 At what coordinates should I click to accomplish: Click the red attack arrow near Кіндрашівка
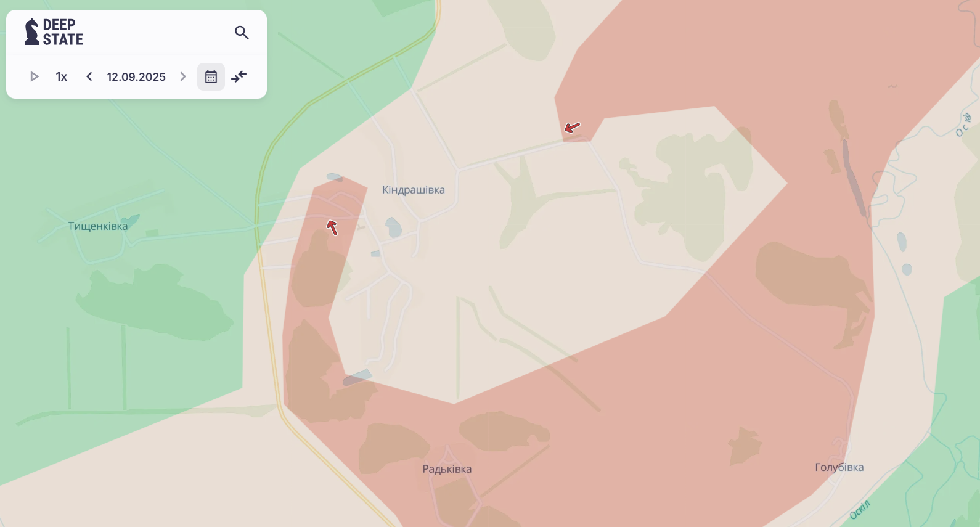tap(332, 227)
